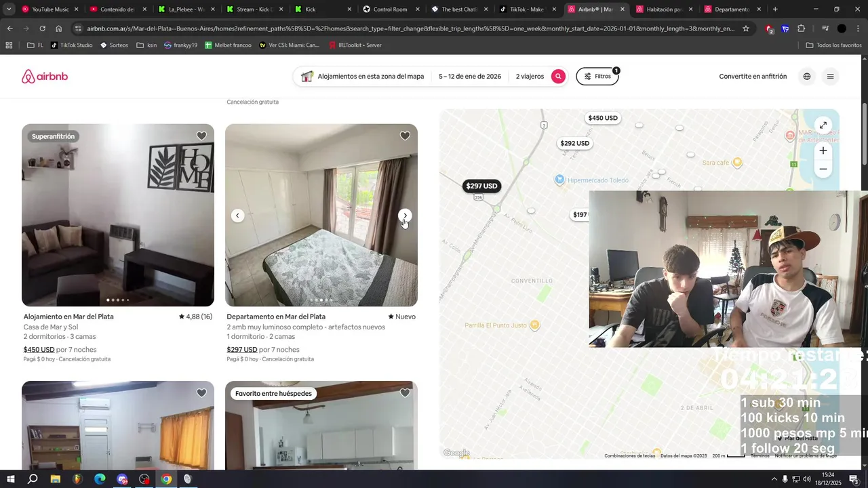
Task: Go back to the previous page
Action: click(x=9, y=28)
